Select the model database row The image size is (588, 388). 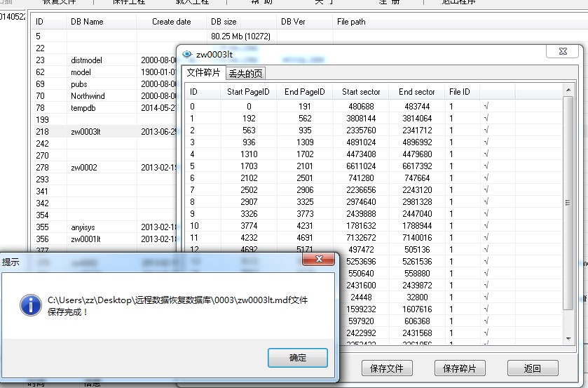pos(104,72)
